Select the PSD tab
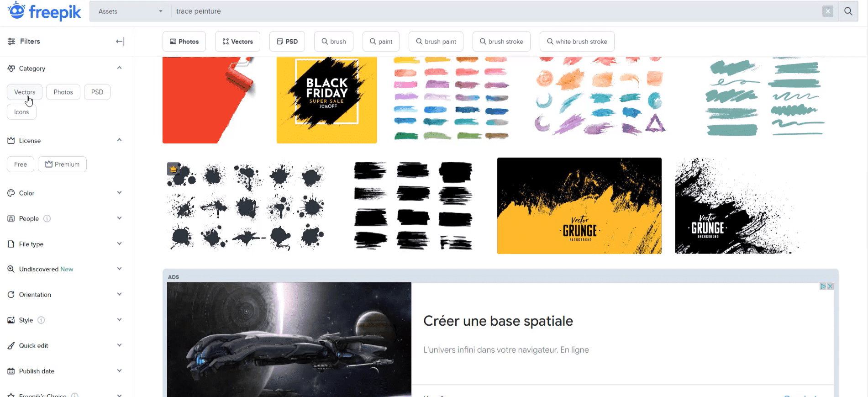This screenshot has width=868, height=397. [x=287, y=42]
